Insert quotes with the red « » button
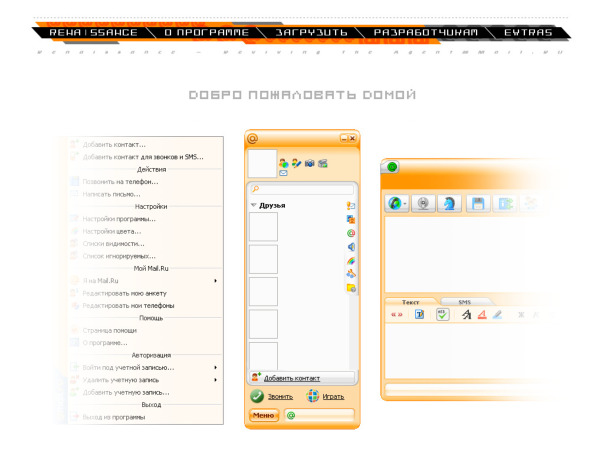The image size is (604, 453). tap(397, 315)
